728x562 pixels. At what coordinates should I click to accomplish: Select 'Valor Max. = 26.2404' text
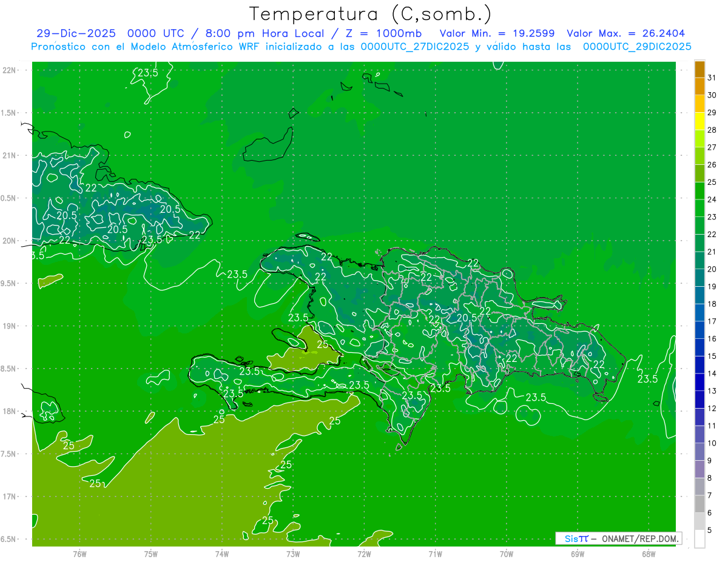pos(626,33)
